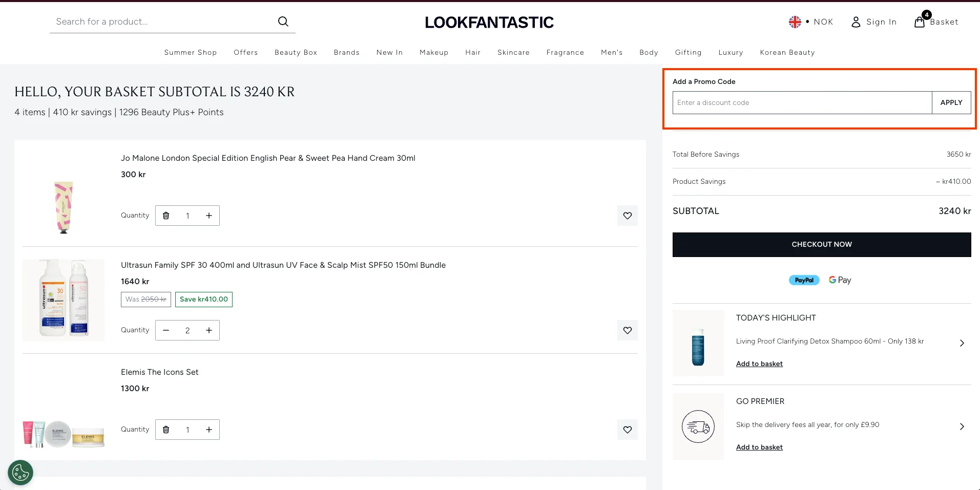Open the Offers menu
980x490 pixels.
[x=246, y=52]
